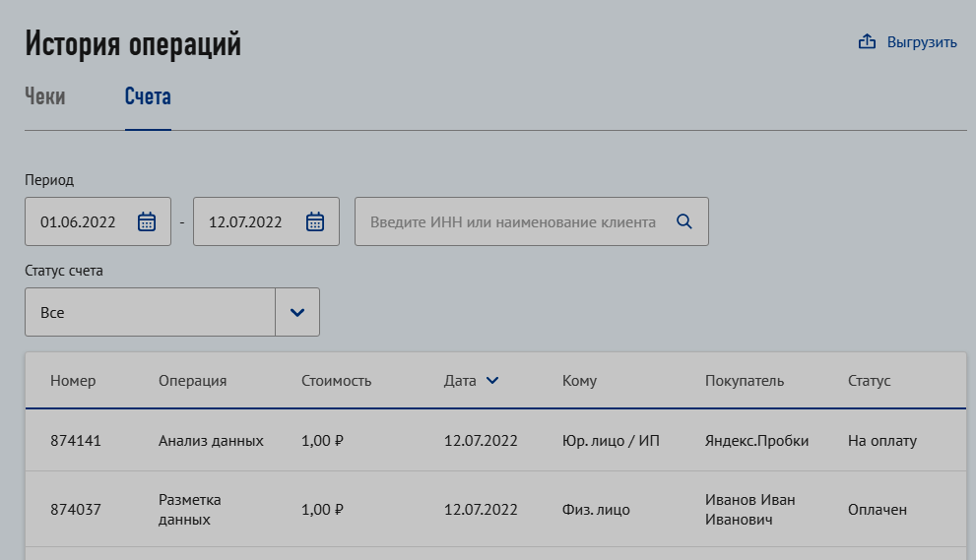Image resolution: width=976 pixels, height=560 pixels.
Task: Click the export upload icon
Action: pyautogui.click(x=867, y=42)
